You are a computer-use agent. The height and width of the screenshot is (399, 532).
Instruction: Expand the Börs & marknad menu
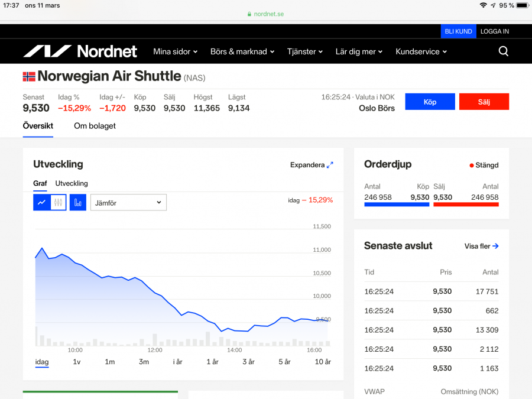pyautogui.click(x=242, y=51)
